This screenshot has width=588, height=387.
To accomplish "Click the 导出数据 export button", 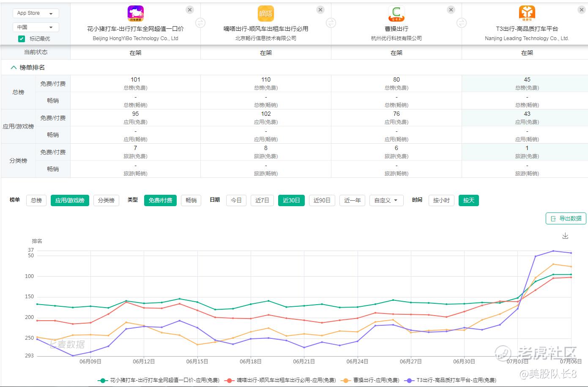I will 566,218.
